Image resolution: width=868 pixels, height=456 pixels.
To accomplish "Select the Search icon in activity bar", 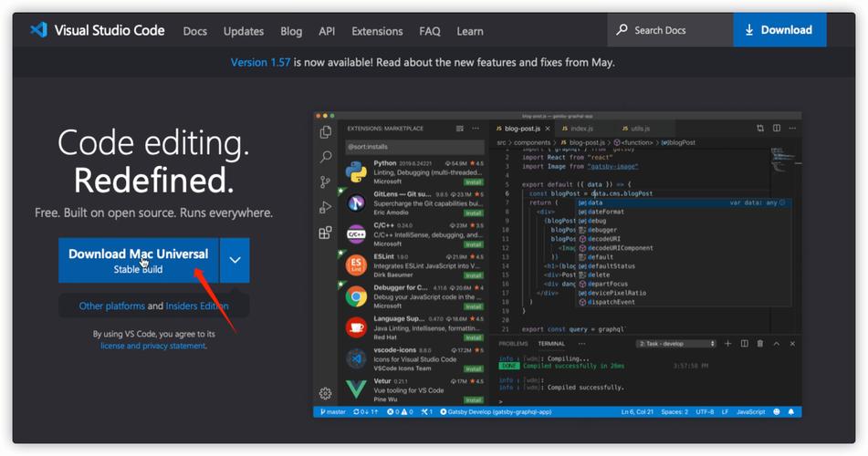I will coord(326,157).
